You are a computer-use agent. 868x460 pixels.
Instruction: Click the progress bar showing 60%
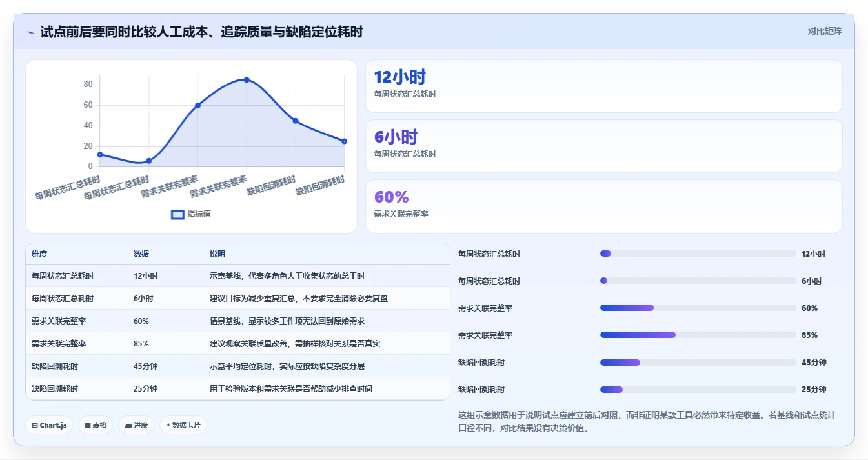[x=698, y=308]
